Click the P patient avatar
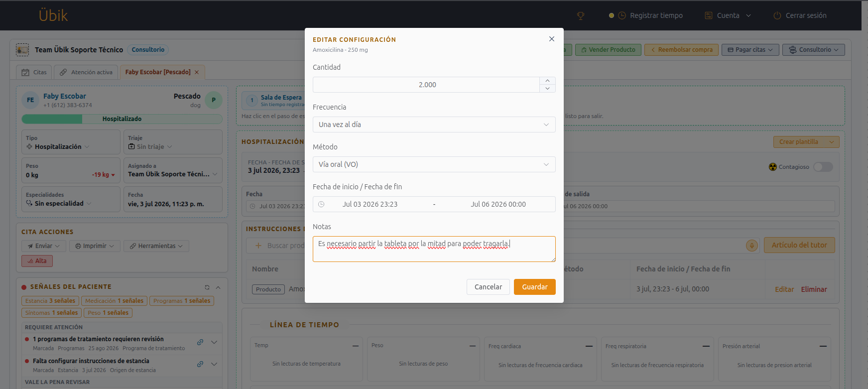868x389 pixels. 214,100
